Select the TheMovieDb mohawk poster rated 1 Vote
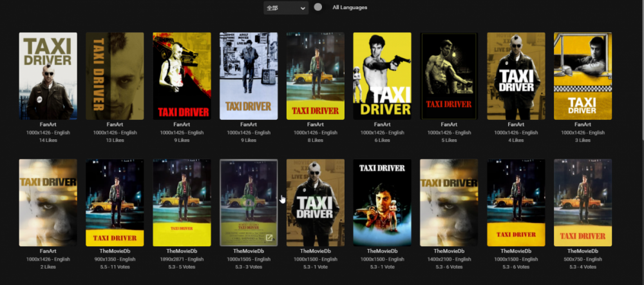The image size is (644, 285). point(316,202)
